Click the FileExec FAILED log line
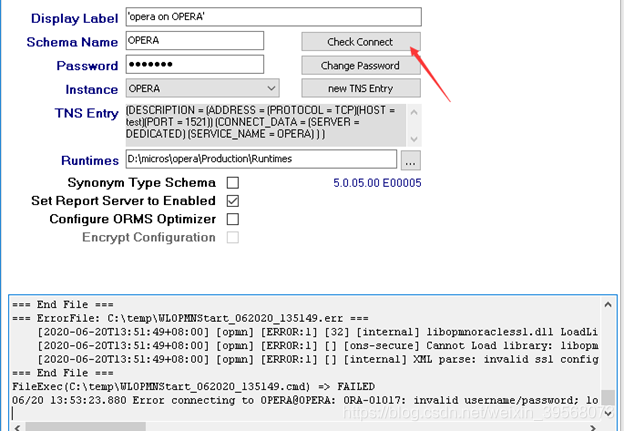This screenshot has width=624, height=431. point(193,386)
